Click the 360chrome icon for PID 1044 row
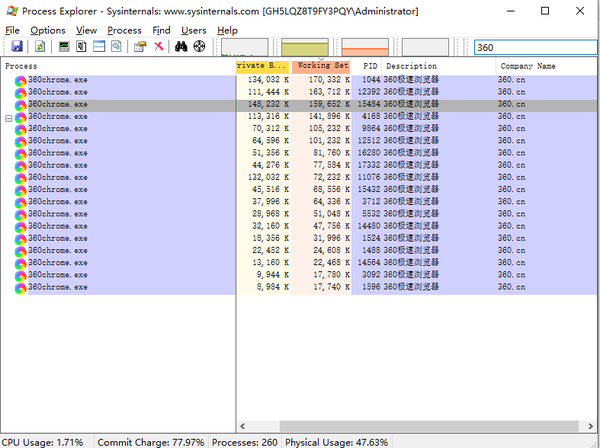Viewport: 600px width, 448px height. coord(20,81)
